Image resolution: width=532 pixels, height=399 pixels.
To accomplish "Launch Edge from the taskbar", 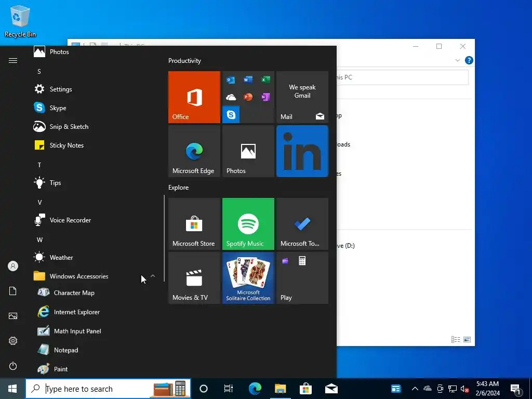I will (255, 389).
